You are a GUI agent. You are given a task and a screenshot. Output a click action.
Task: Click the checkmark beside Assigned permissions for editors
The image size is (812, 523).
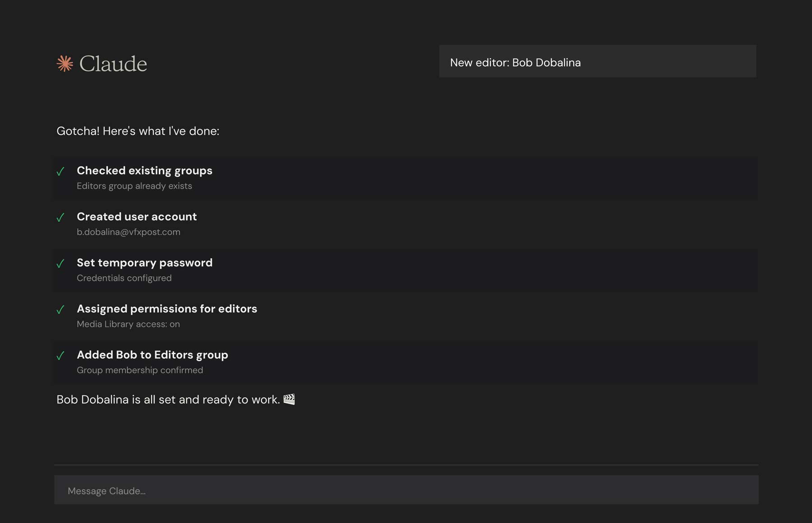click(60, 309)
